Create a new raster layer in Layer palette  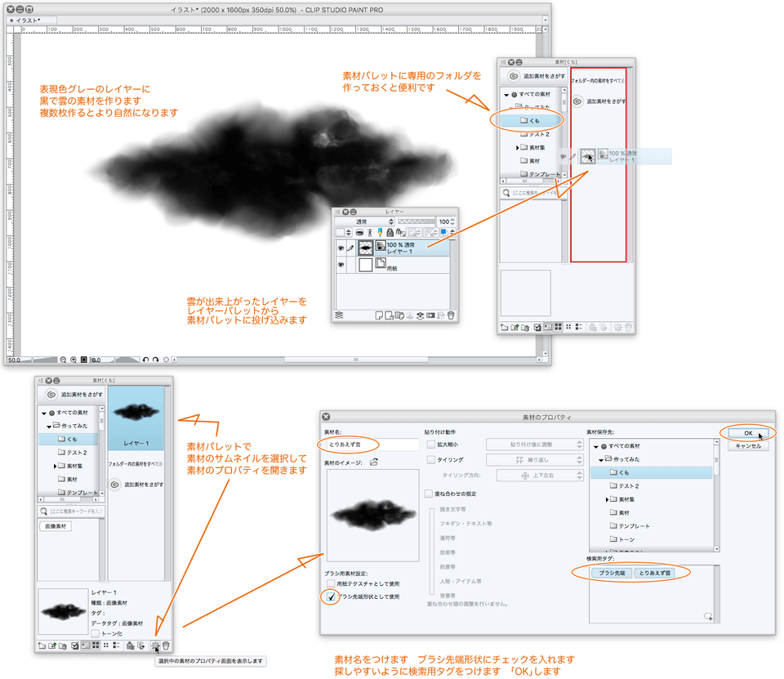coord(379,315)
